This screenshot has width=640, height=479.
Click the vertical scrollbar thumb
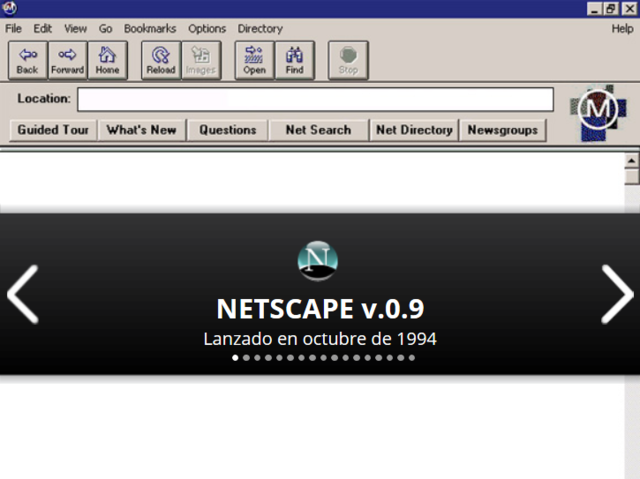pyautogui.click(x=631, y=176)
